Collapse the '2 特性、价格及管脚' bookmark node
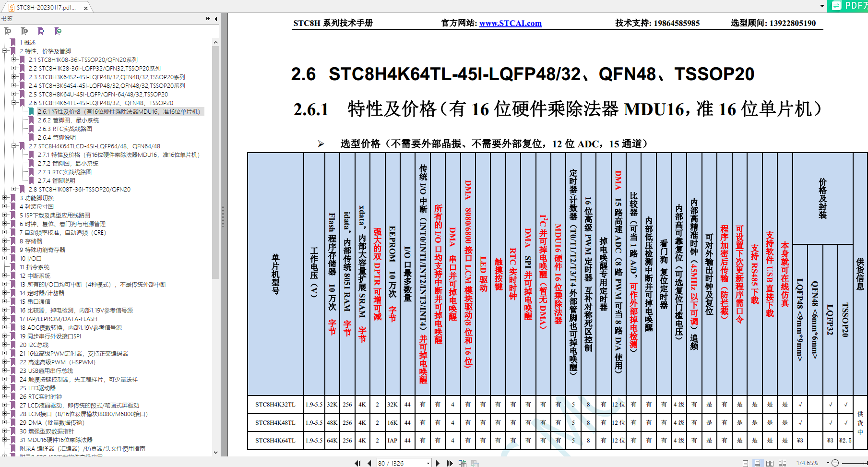The image size is (868, 467). pos(5,51)
